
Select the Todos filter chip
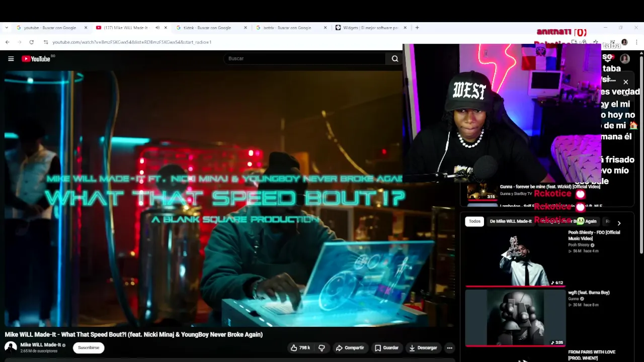pos(474,221)
